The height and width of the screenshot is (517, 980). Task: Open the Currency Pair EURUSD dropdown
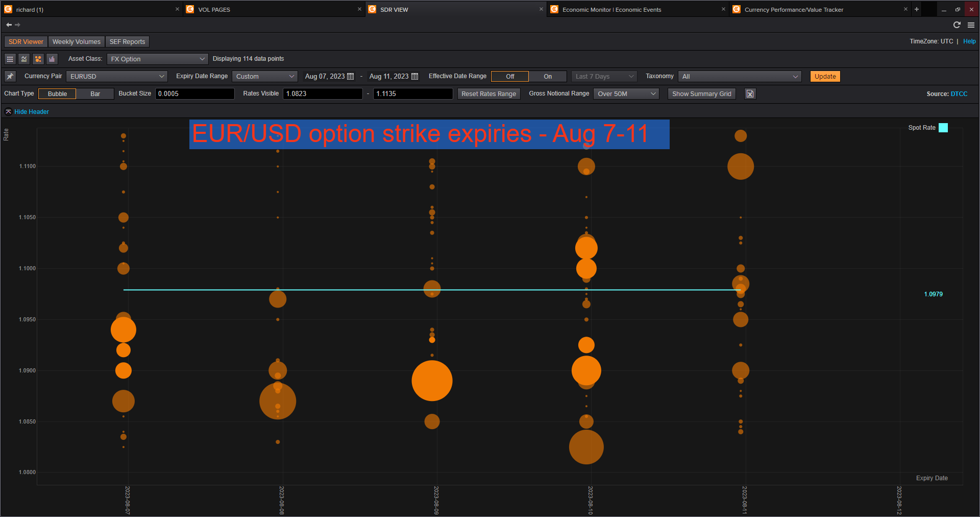point(117,77)
